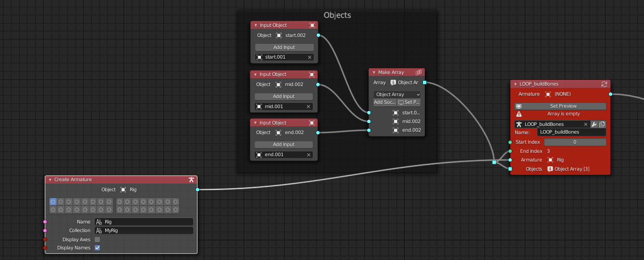Click the 'Object Array [3]' text
644x260 pixels.
pos(572,169)
